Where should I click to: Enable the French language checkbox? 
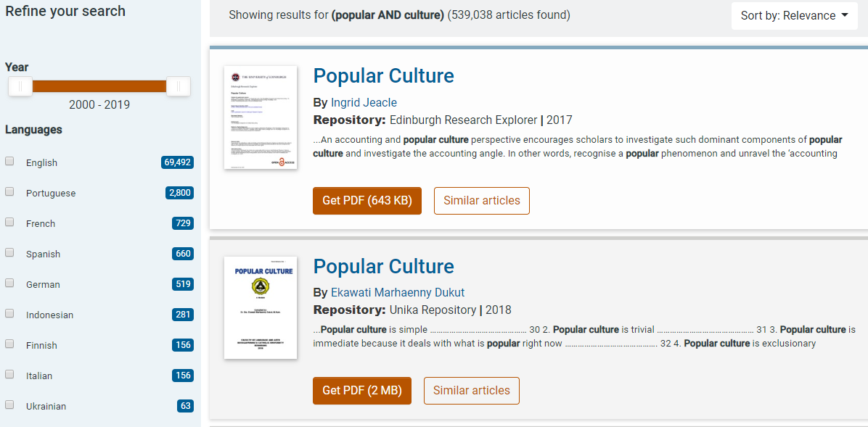tap(10, 223)
